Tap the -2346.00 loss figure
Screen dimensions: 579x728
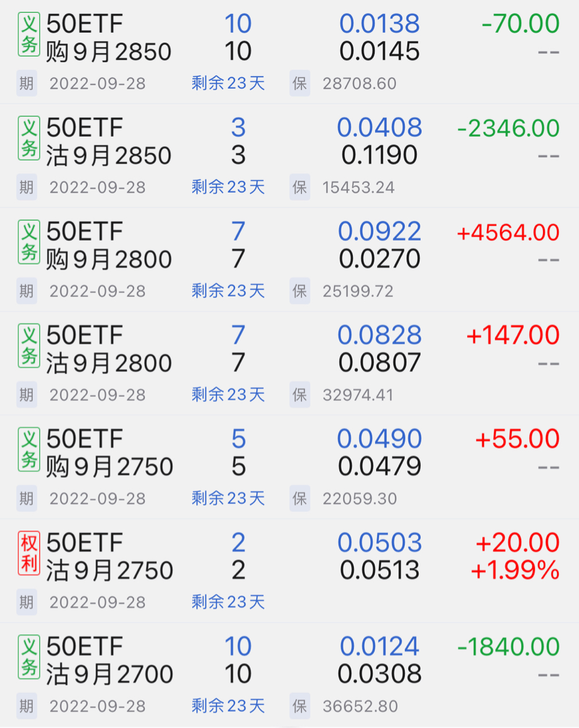pos(508,128)
